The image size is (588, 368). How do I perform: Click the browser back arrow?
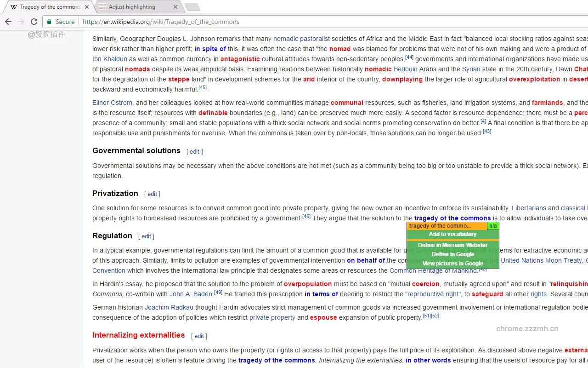(x=8, y=22)
